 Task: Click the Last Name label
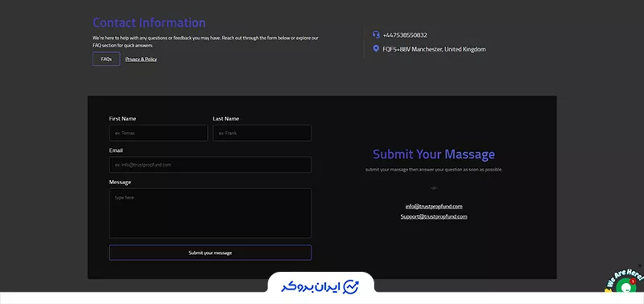[x=226, y=118]
